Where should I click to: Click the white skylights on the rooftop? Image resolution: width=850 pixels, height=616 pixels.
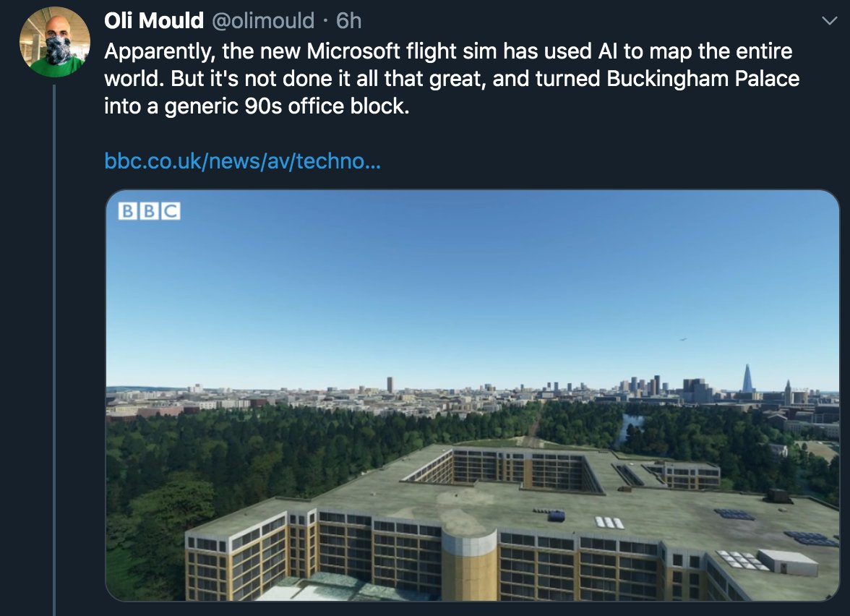(610, 523)
